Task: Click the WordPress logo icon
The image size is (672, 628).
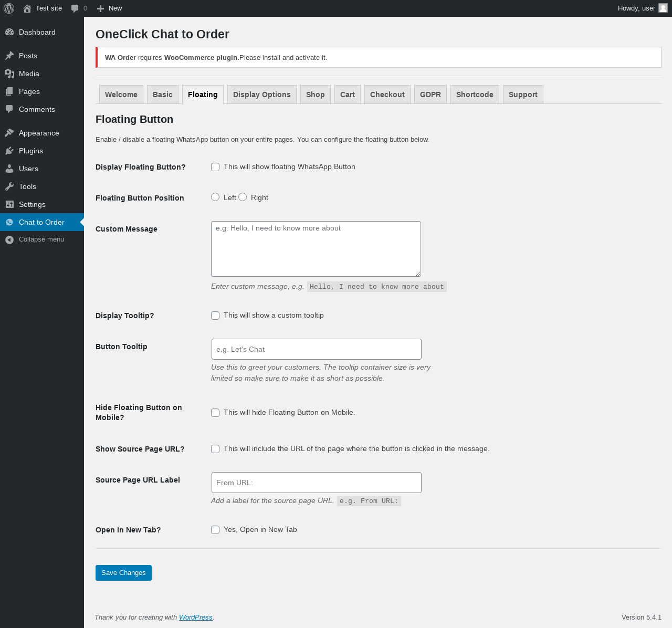Action: coord(9,8)
